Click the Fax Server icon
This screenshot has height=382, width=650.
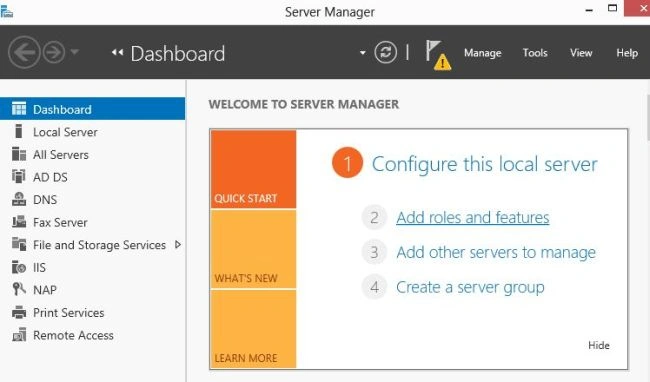(19, 222)
